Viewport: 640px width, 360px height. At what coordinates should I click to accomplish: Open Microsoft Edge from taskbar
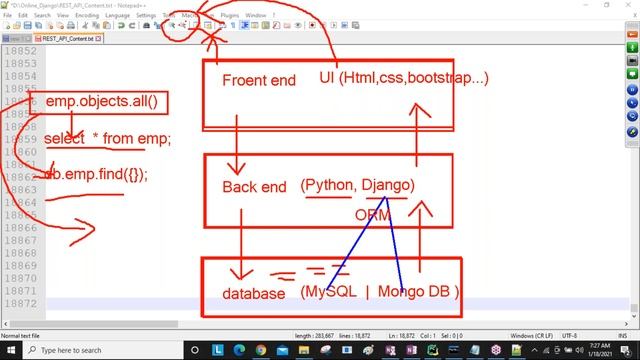coord(239,350)
